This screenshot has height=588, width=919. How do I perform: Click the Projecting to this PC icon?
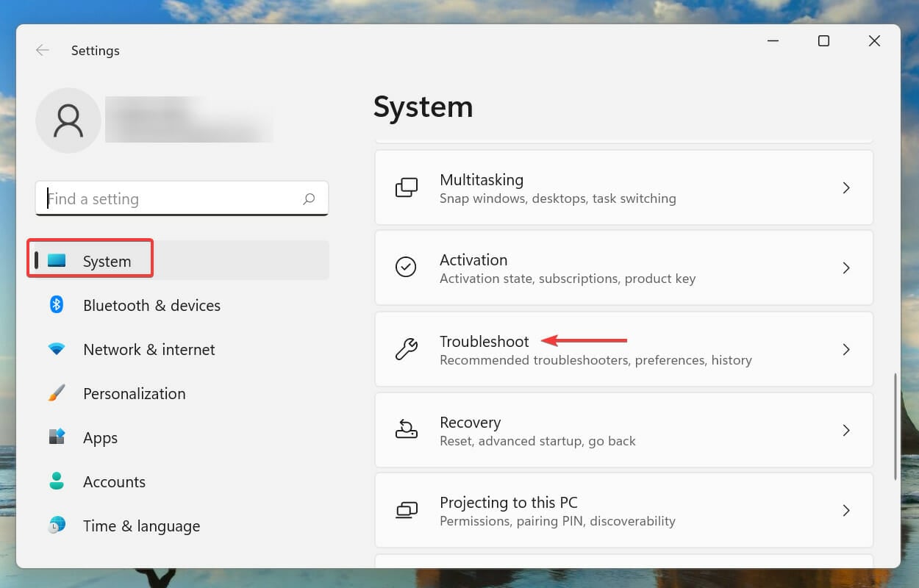[407, 510]
